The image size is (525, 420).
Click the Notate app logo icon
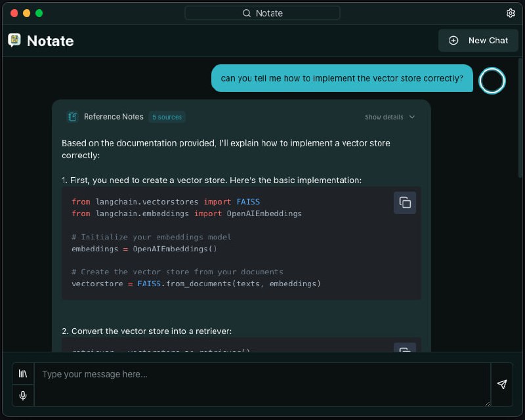(14, 40)
